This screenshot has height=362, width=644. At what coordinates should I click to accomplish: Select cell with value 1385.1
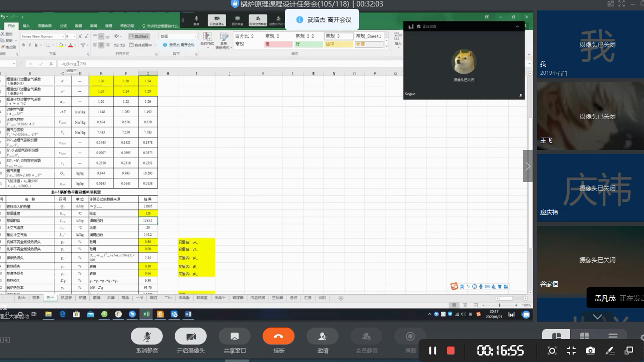pyautogui.click(x=148, y=220)
